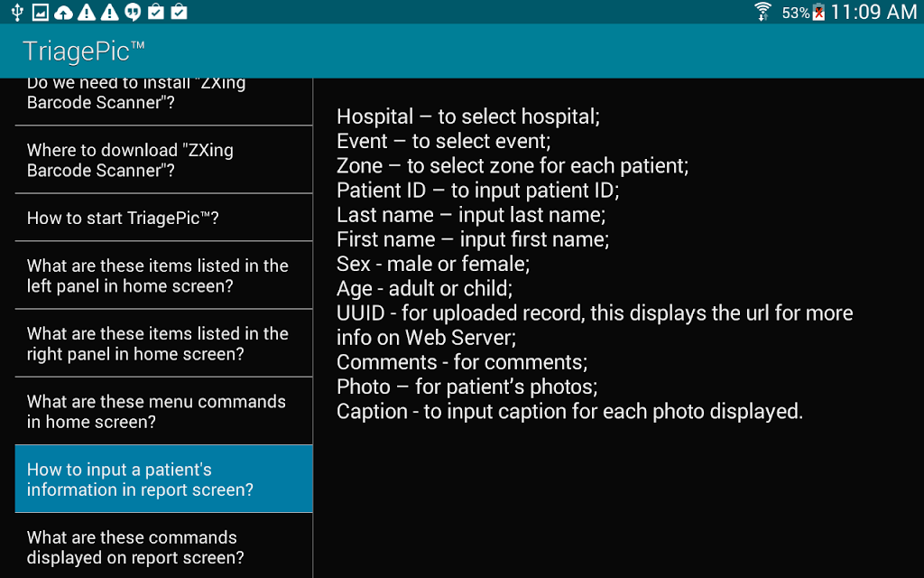924x578 pixels.
Task: Tap the USB connection status icon
Action: point(17,12)
